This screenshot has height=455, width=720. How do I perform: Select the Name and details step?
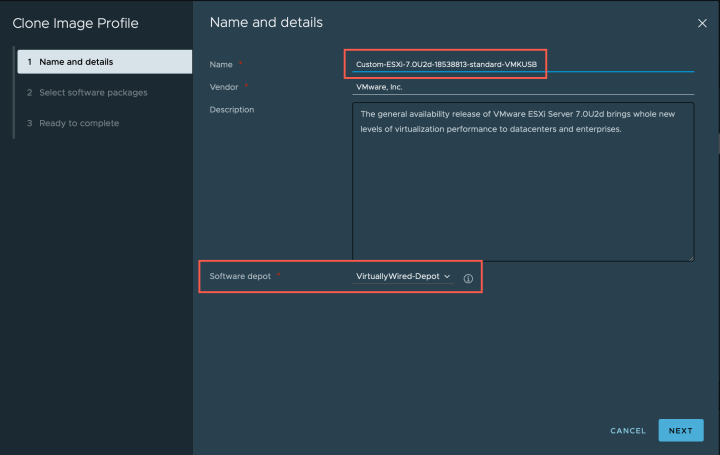[105, 62]
